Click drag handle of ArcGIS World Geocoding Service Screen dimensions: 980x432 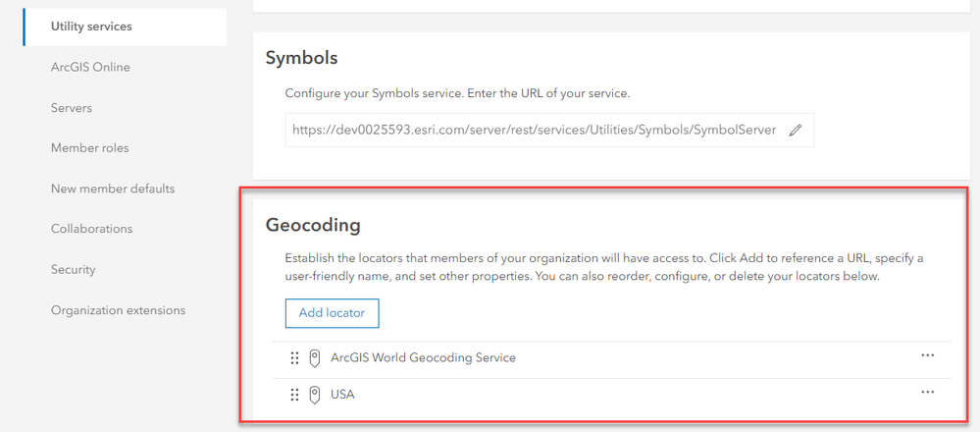pos(294,358)
